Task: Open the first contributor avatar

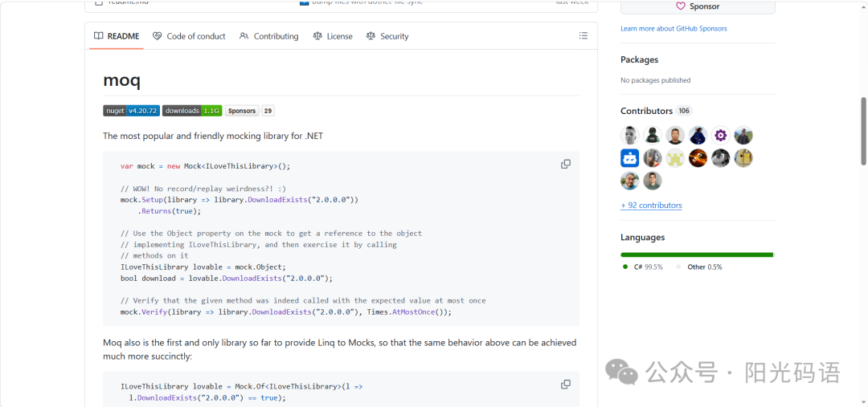Action: click(629, 136)
